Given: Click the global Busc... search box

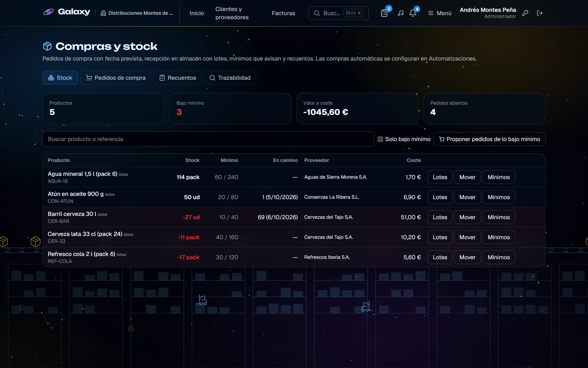Looking at the screenshot, I should (338, 13).
